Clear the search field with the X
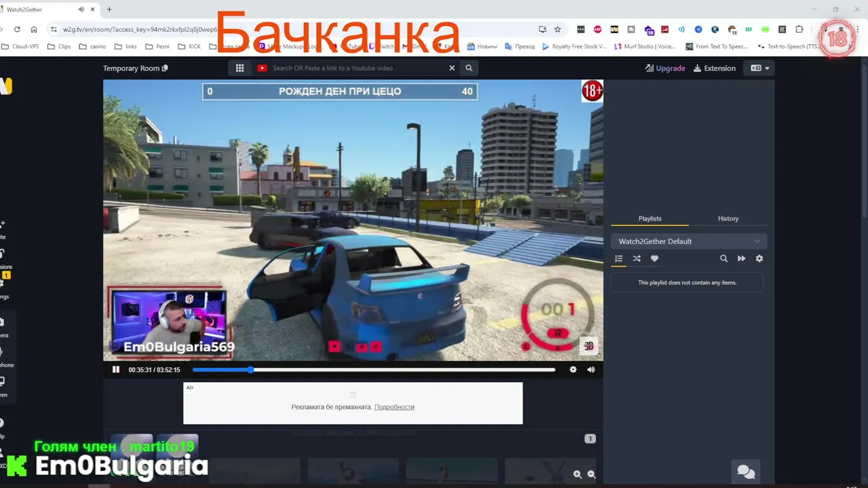This screenshot has width=868, height=488. (452, 68)
